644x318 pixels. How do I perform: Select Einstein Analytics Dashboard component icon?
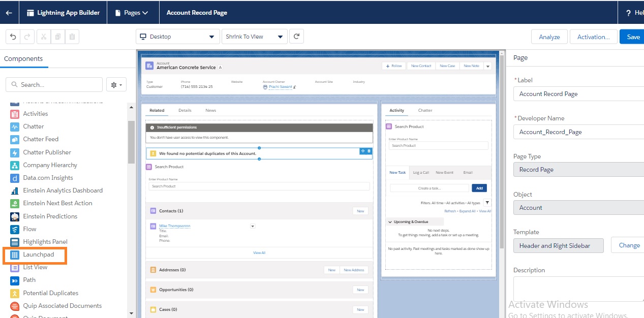point(14,190)
